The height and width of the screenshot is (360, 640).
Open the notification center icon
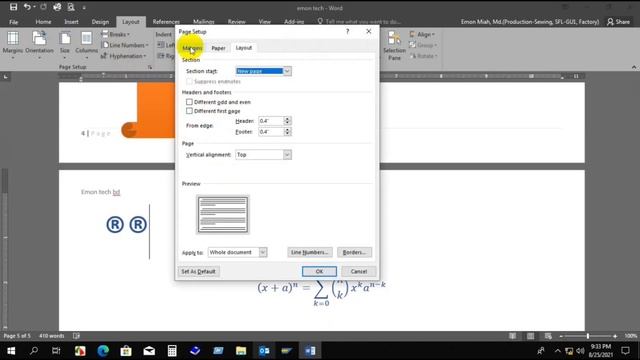pos(625,351)
